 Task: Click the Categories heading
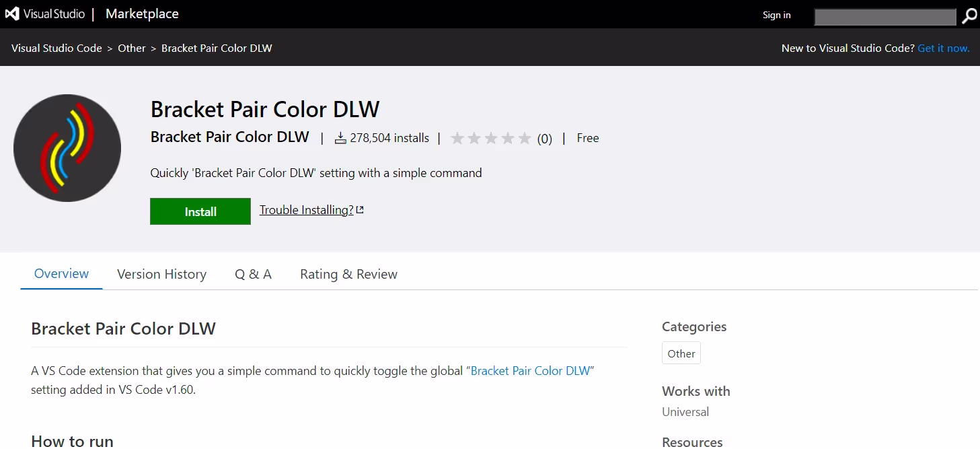[x=694, y=326]
